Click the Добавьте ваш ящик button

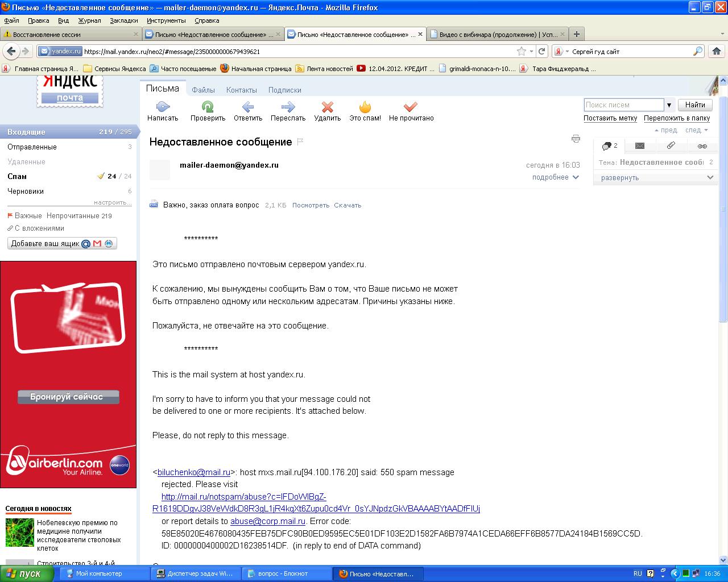pyautogui.click(x=62, y=243)
